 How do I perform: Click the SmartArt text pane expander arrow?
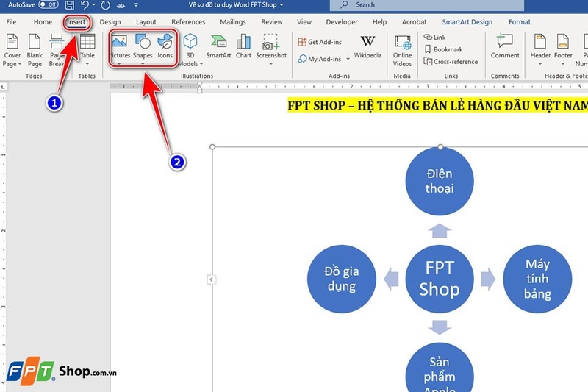(212, 279)
